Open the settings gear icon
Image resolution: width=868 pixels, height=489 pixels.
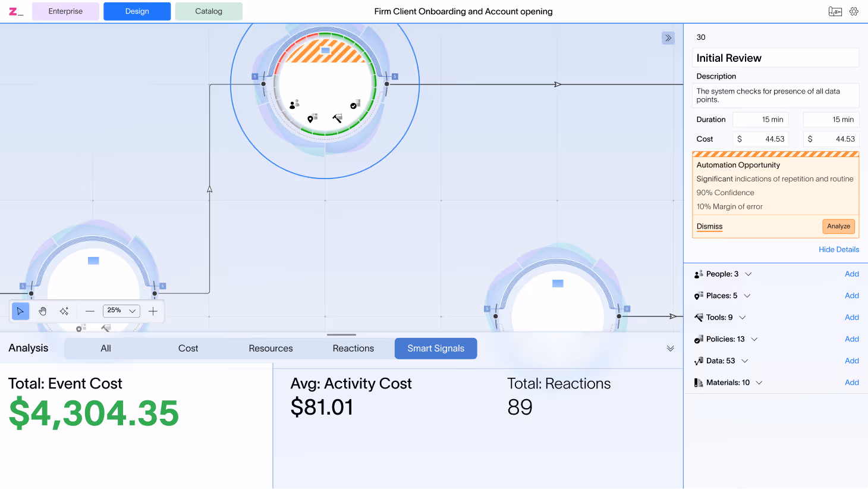point(854,11)
